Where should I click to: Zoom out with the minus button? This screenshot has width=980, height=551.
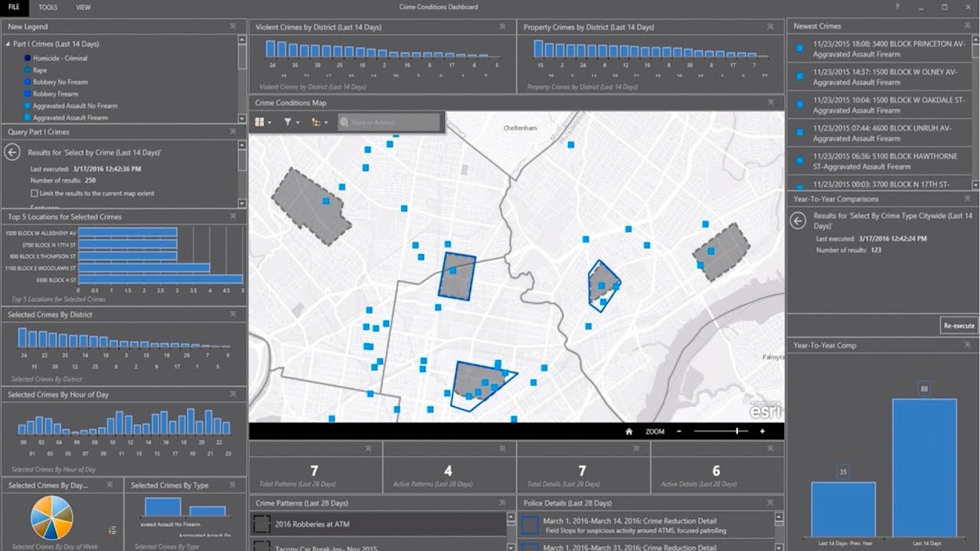coord(678,432)
